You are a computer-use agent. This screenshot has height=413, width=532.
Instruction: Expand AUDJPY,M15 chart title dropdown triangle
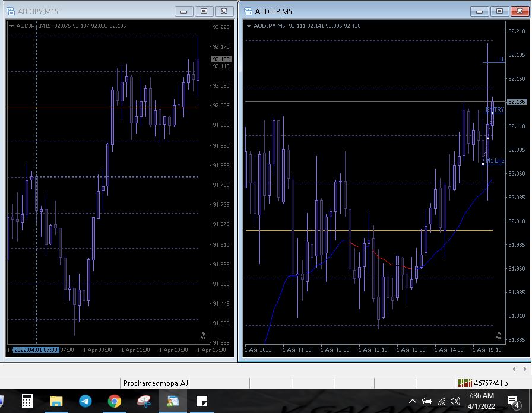coord(11,26)
